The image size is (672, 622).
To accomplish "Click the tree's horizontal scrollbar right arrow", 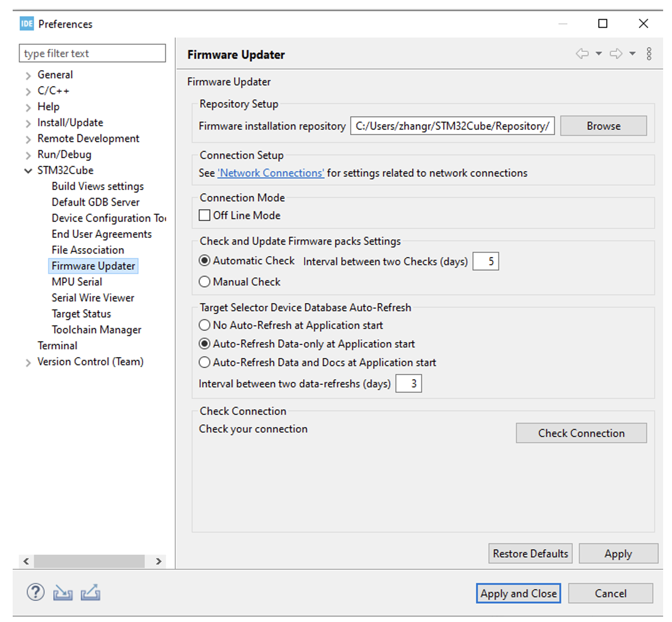I will pos(158,561).
